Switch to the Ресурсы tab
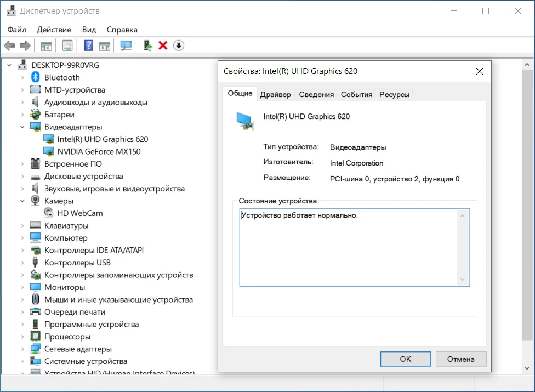The image size is (535, 392). tap(394, 94)
